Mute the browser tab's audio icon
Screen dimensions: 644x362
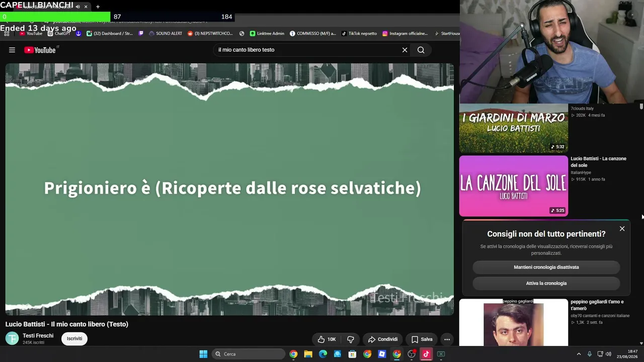coord(77,7)
